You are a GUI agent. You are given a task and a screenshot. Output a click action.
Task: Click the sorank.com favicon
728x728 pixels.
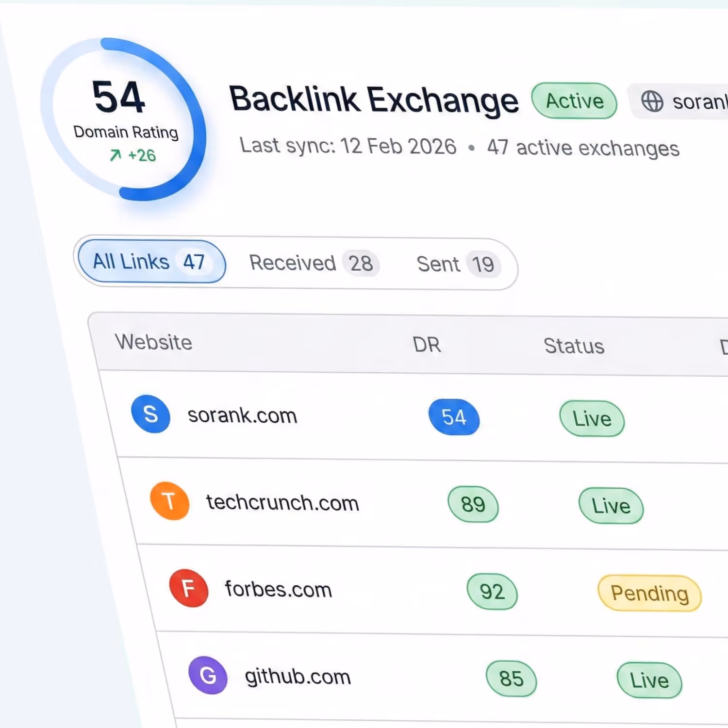coord(150,414)
